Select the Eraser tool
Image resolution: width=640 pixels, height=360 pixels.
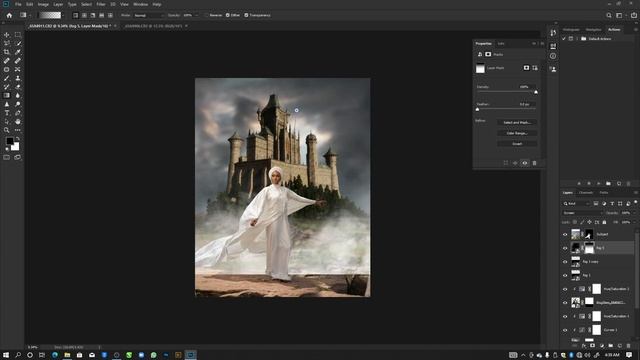coord(18,87)
